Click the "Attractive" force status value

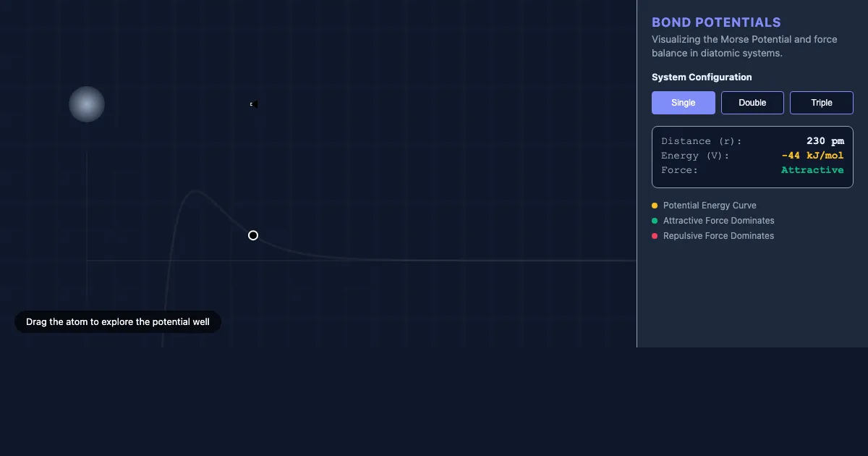click(x=812, y=170)
